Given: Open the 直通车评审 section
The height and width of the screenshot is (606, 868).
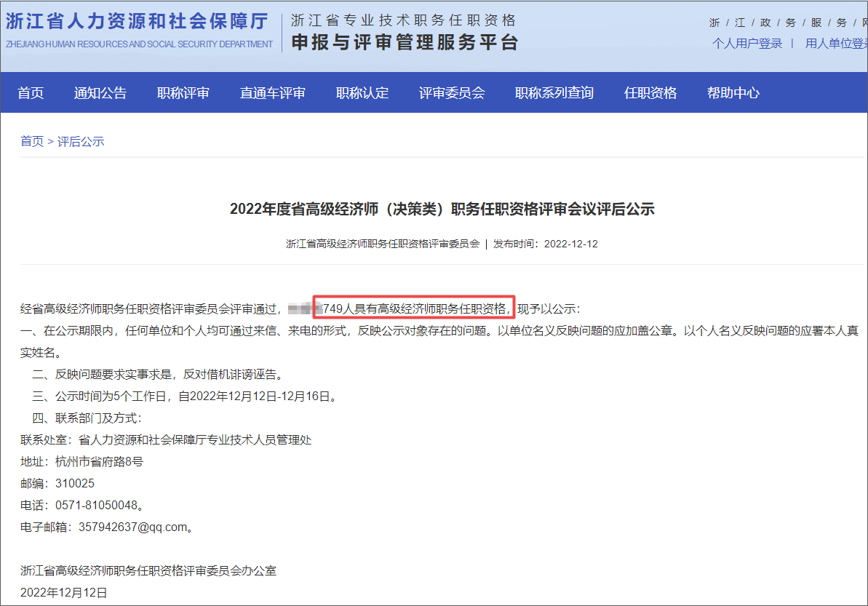Looking at the screenshot, I should pos(273,92).
